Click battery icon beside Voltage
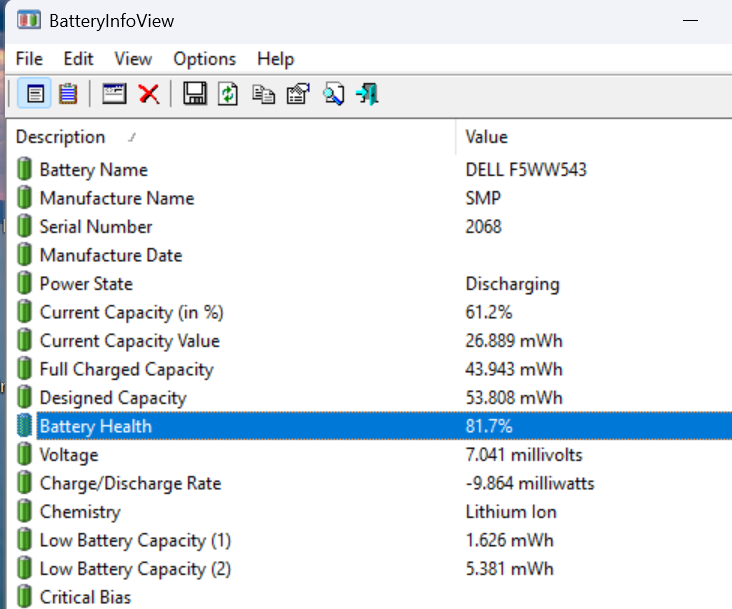The width and height of the screenshot is (732, 609). [x=24, y=454]
